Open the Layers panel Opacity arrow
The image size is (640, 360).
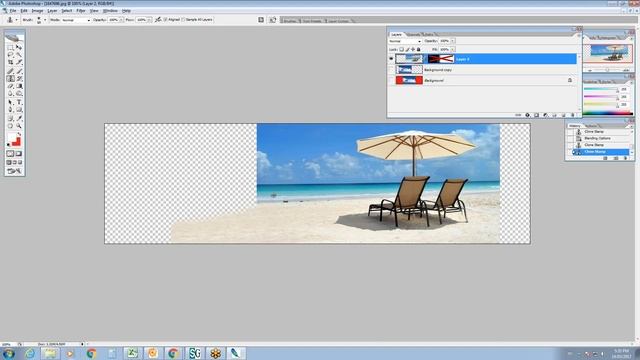coord(453,41)
